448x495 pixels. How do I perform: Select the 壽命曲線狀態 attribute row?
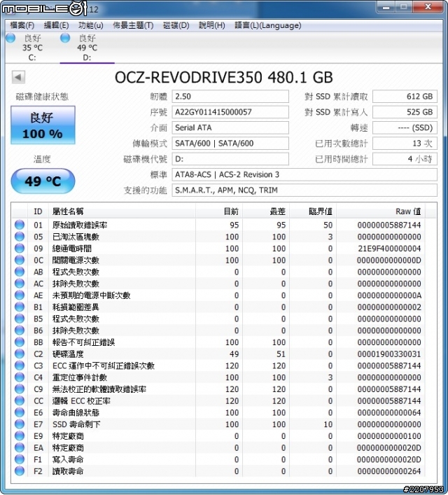[218, 412]
